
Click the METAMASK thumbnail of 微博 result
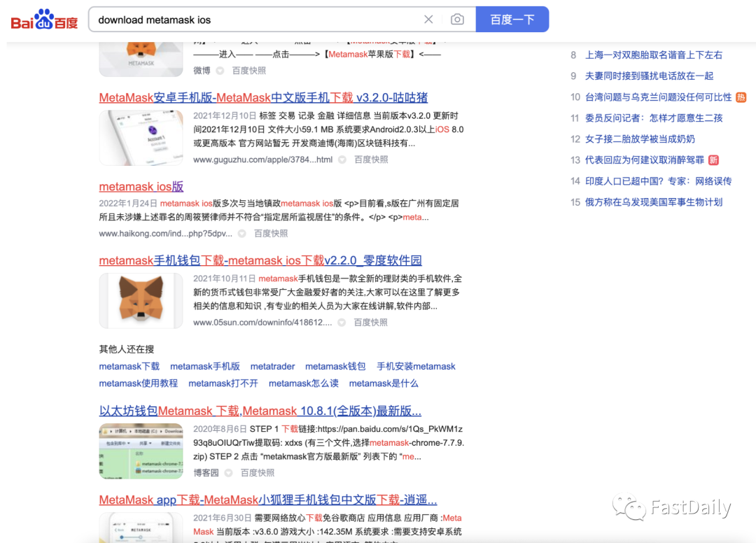[x=141, y=59]
